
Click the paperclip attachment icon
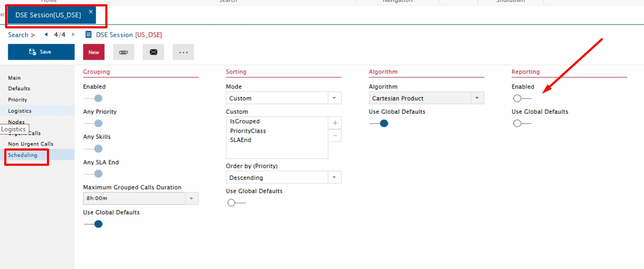point(123,52)
